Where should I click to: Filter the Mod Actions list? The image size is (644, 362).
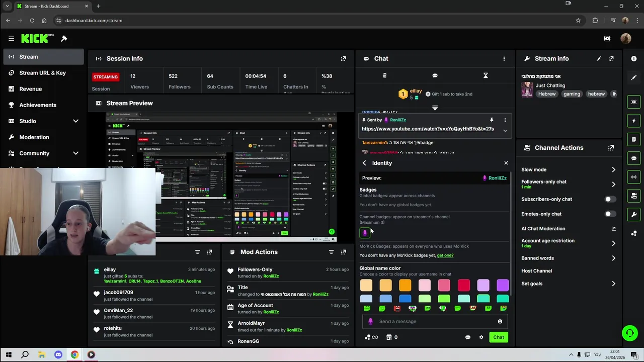click(x=331, y=252)
